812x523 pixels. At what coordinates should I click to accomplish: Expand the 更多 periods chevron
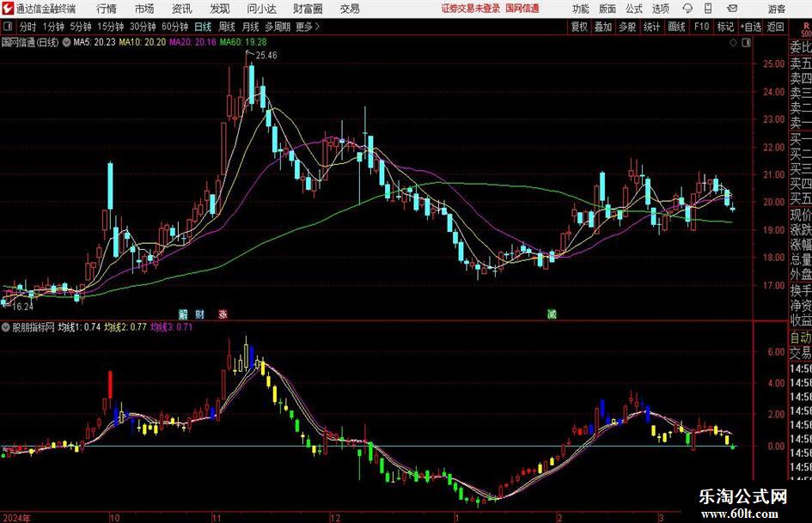click(308, 27)
